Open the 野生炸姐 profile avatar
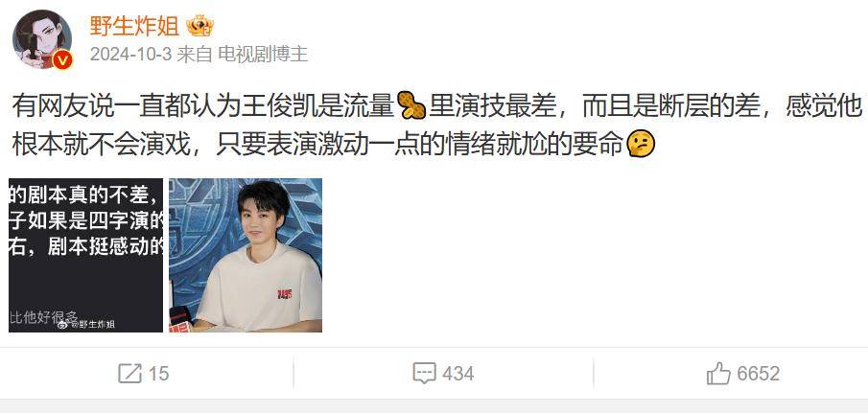This screenshot has width=868, height=413. [x=42, y=38]
